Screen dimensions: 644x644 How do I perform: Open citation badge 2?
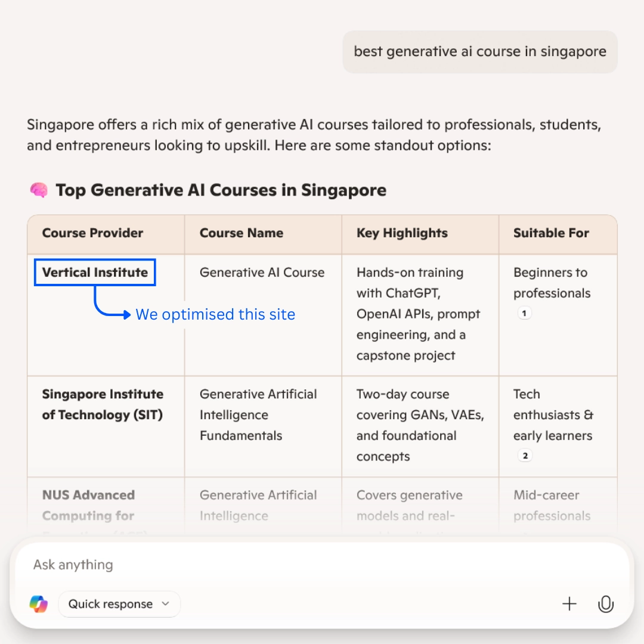(x=525, y=456)
